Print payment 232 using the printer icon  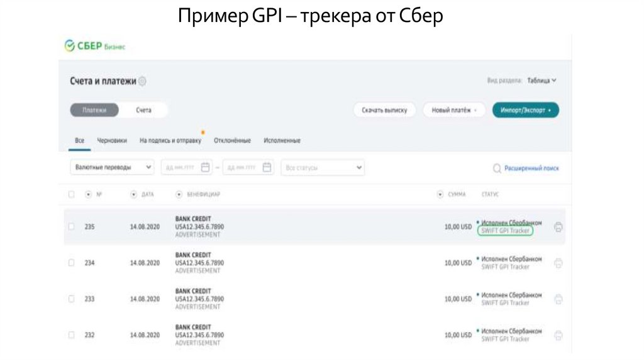[558, 336]
